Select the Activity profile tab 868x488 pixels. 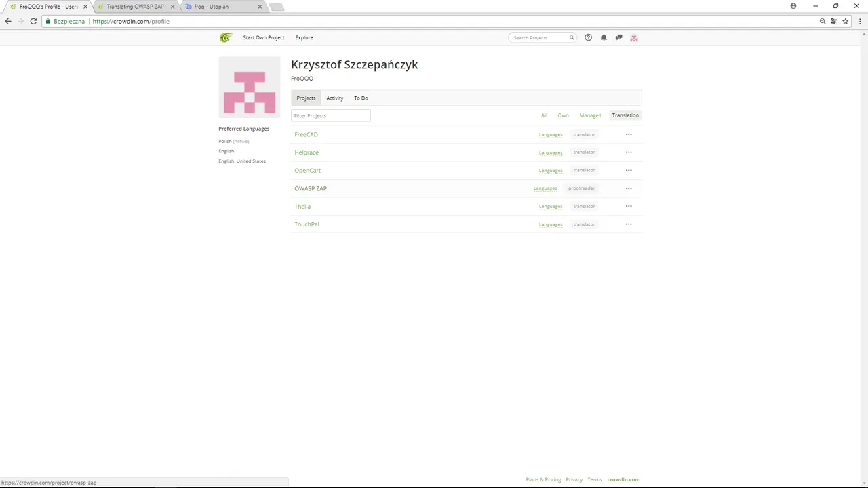(335, 98)
